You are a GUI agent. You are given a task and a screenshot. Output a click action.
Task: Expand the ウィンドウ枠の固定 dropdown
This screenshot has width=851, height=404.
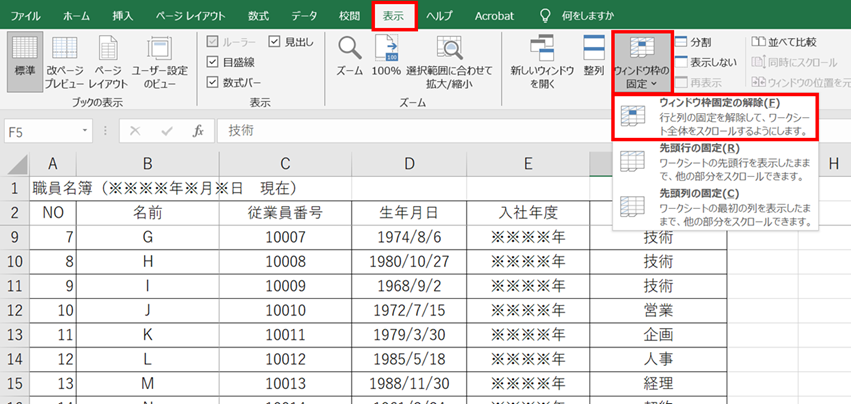[639, 62]
